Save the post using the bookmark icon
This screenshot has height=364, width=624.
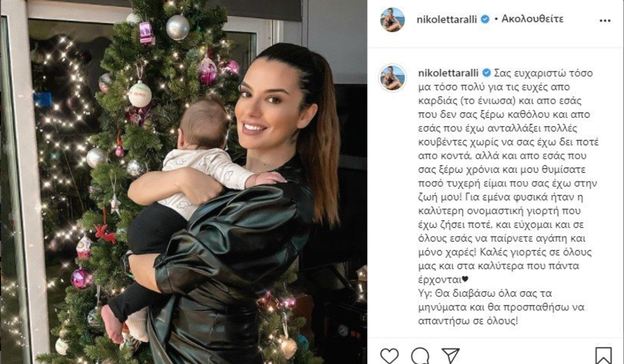pos(603,356)
